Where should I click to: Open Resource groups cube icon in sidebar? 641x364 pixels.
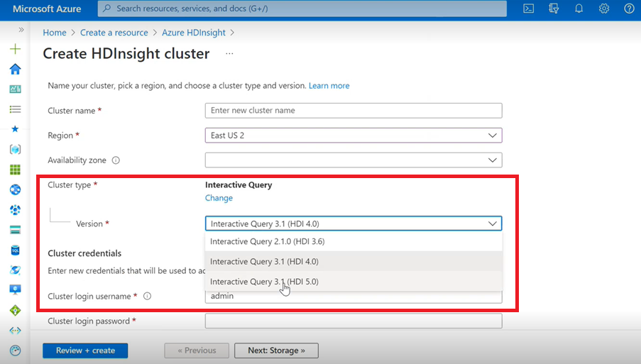point(15,149)
